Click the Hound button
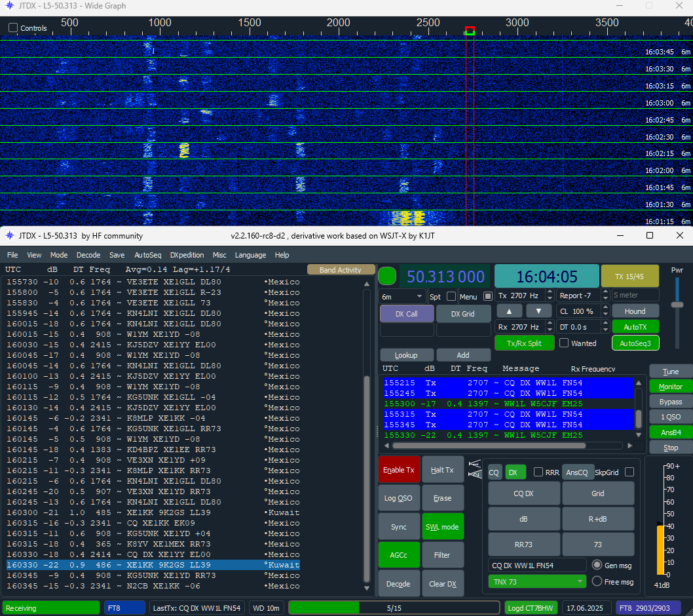 (635, 311)
